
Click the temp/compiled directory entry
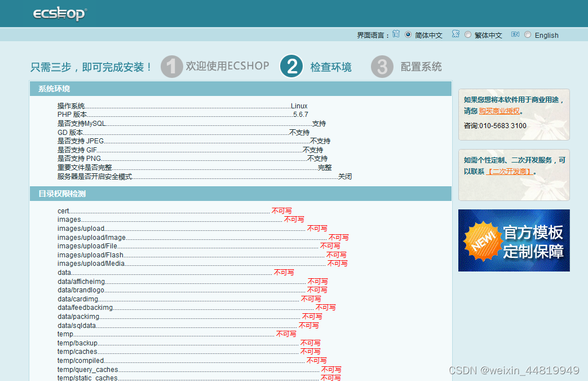(x=192, y=361)
